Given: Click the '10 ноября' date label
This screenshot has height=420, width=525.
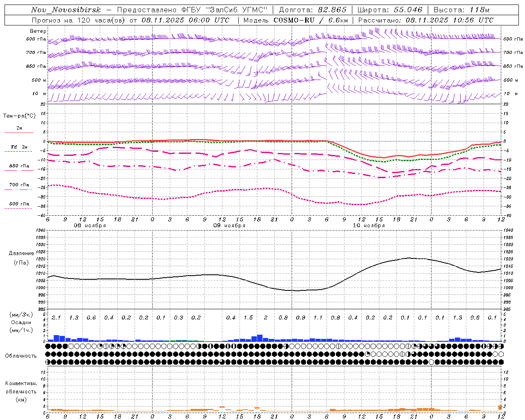Looking at the screenshot, I should [369, 226].
